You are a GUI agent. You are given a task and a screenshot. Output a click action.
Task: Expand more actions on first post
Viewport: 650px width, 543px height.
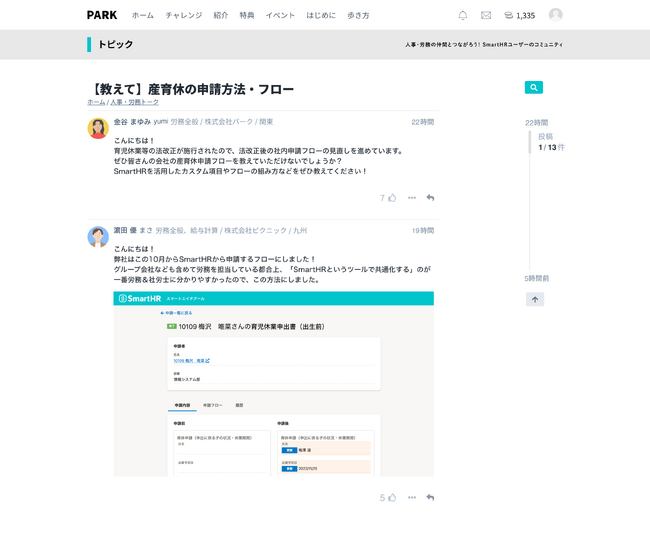[x=411, y=198]
